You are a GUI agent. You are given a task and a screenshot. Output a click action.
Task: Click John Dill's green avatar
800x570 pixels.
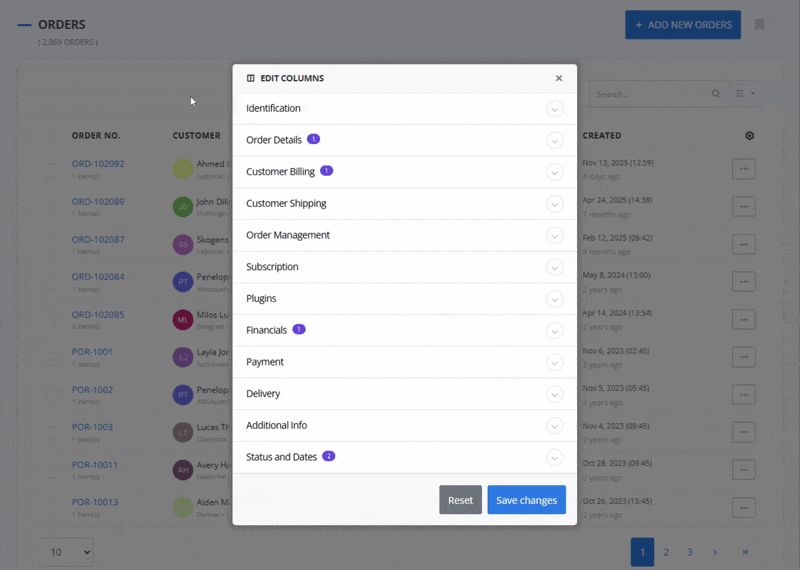[x=183, y=207]
